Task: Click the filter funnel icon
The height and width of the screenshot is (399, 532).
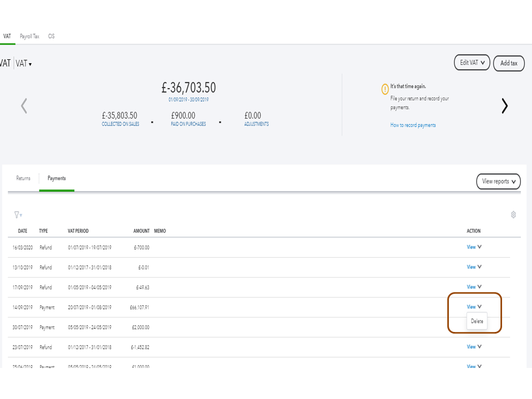Action: pyautogui.click(x=17, y=214)
